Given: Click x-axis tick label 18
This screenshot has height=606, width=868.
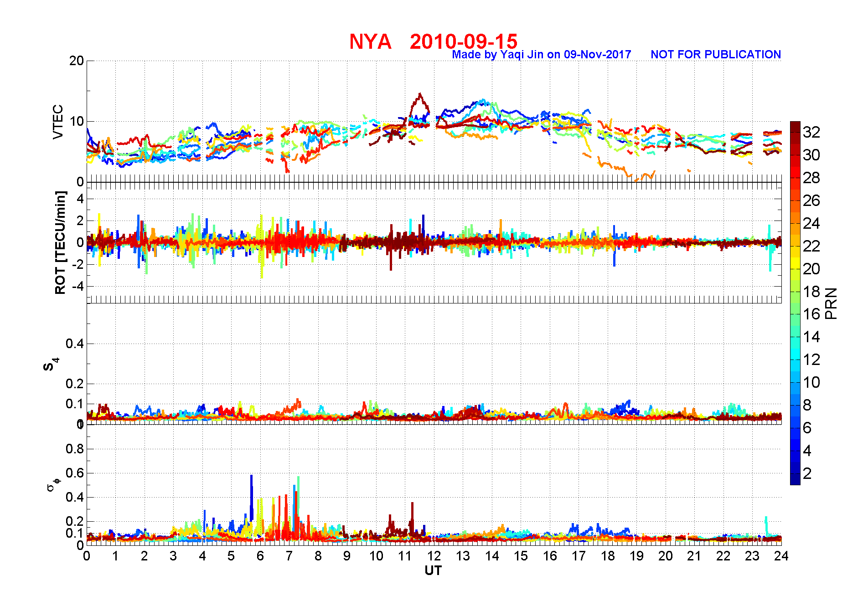Looking at the screenshot, I should (608, 556).
